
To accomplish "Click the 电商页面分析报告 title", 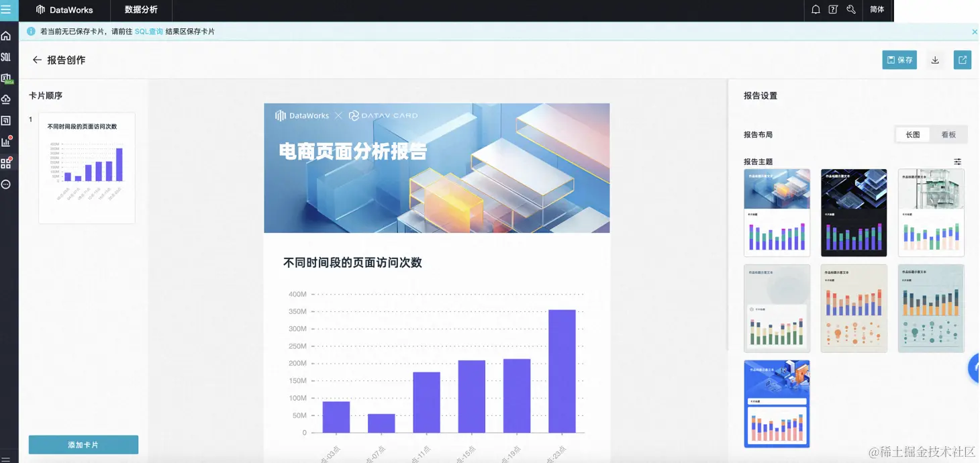I will 353,152.
